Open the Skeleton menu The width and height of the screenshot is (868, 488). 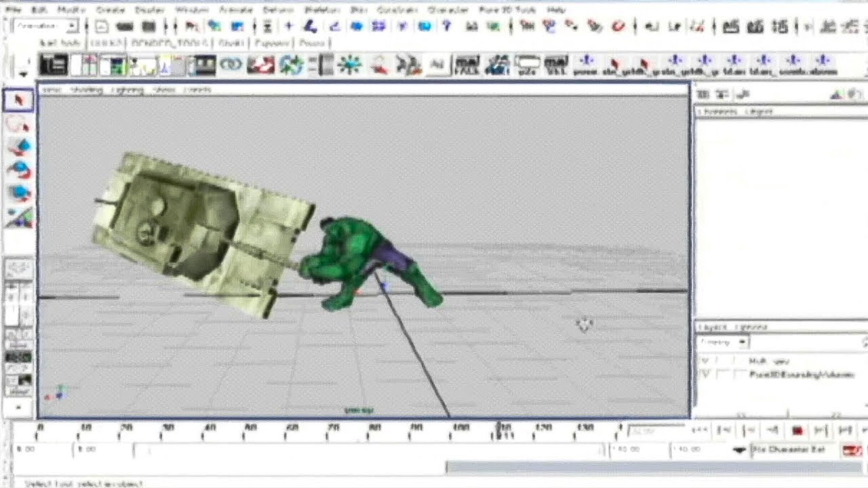point(321,10)
